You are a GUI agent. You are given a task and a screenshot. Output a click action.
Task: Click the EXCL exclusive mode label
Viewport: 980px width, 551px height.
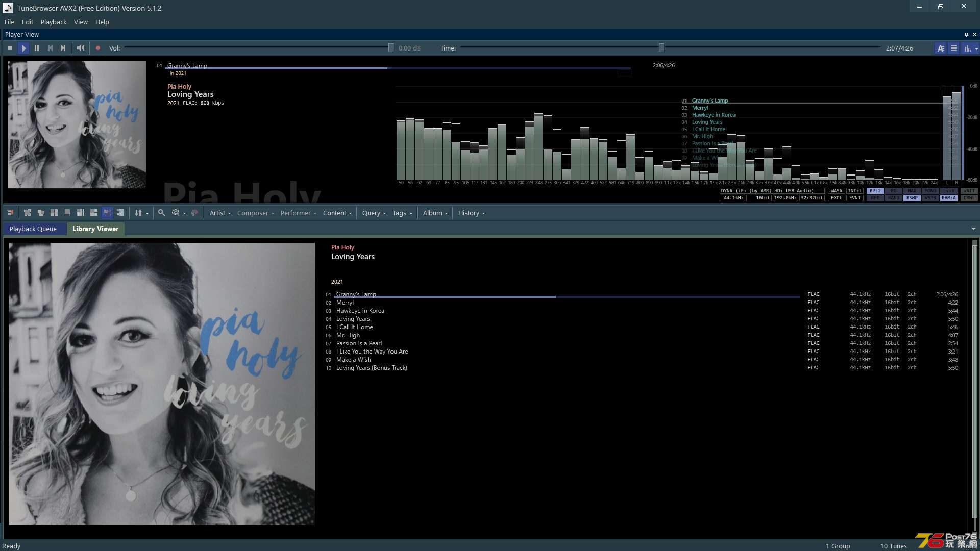pyautogui.click(x=837, y=198)
